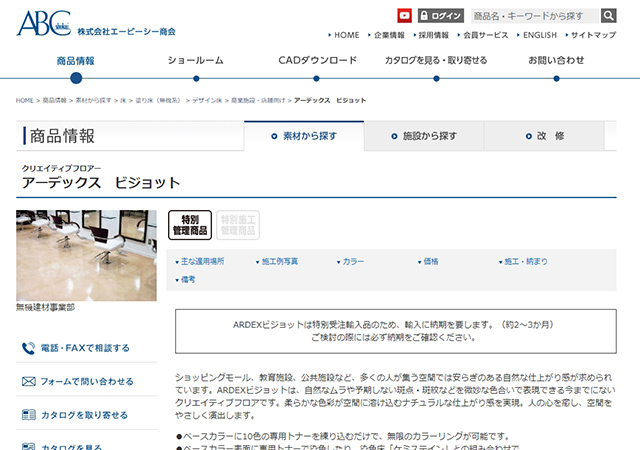Select the 素材から探す tab
The image size is (640, 450).
[x=304, y=135]
